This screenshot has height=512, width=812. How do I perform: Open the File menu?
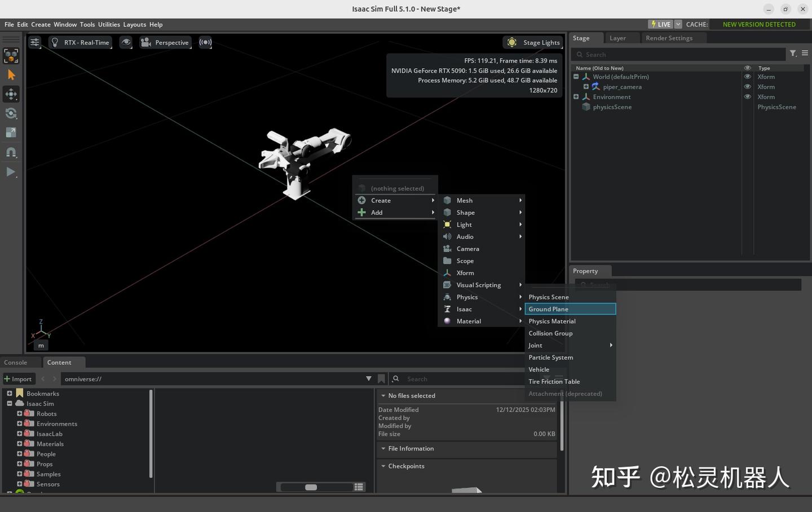9,24
